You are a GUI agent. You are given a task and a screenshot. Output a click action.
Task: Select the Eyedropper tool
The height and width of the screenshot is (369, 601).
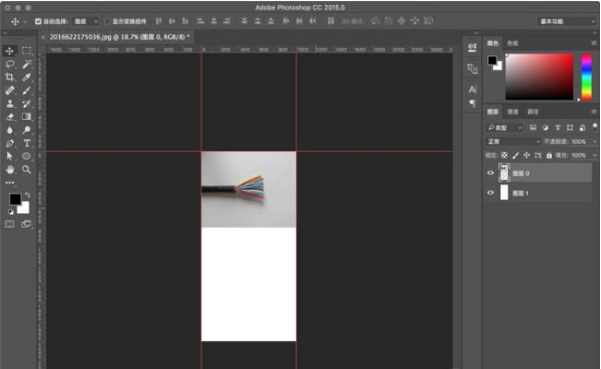[26, 77]
